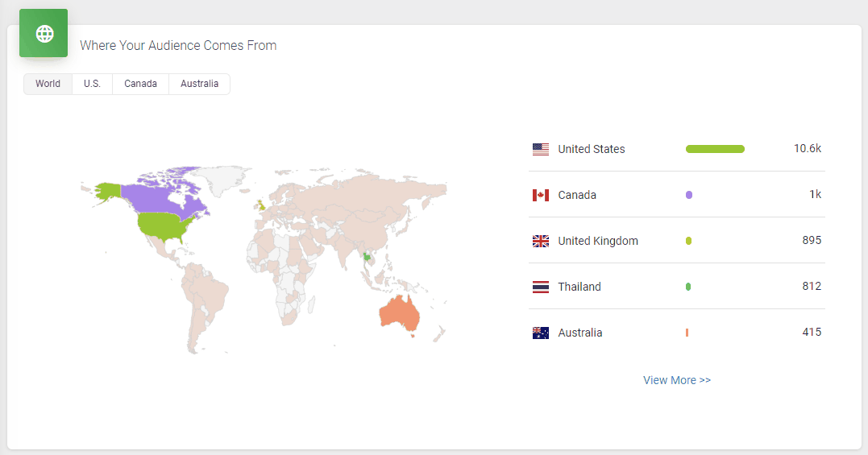Screen dimensions: 868x455
Task: Click the Canada flag icon
Action: point(540,195)
